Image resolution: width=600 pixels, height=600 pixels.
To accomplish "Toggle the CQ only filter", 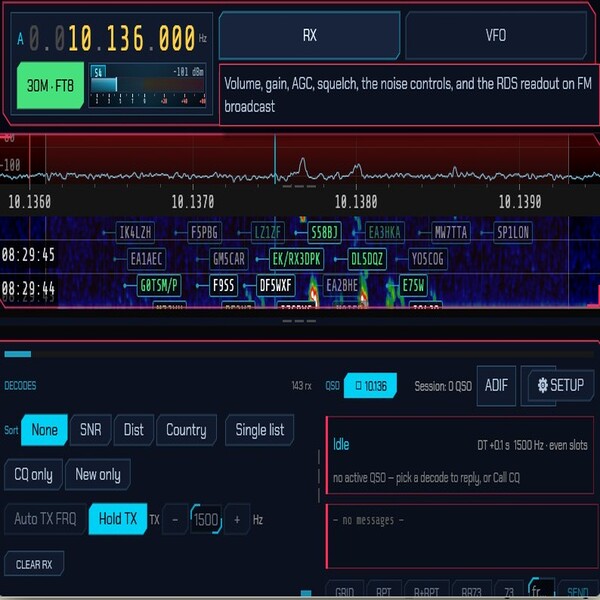I will click(33, 474).
